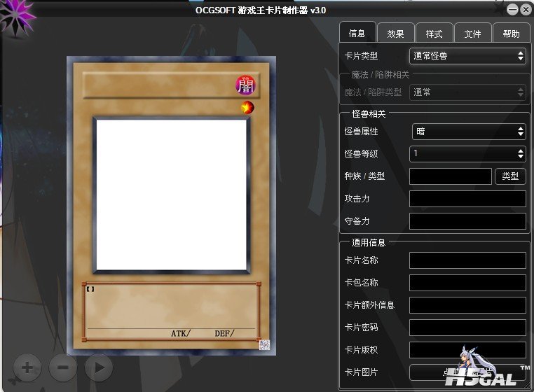
Task: Click the 卡片名称 input field
Action: tap(467, 260)
